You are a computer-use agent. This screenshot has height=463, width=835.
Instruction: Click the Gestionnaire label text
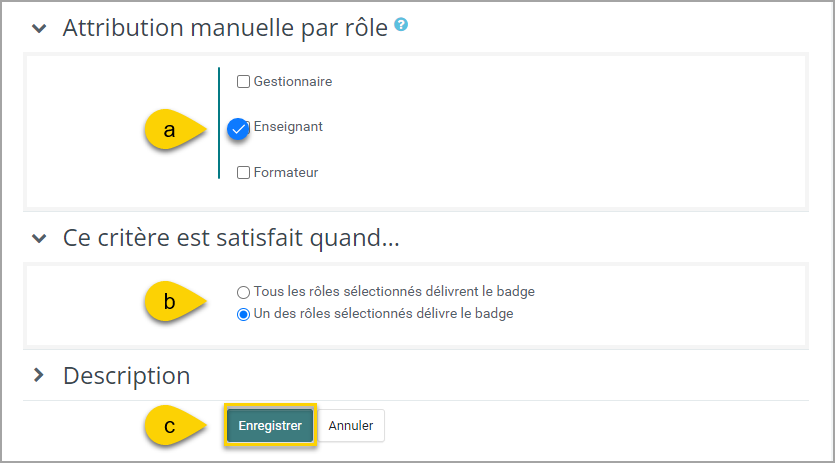(x=293, y=82)
